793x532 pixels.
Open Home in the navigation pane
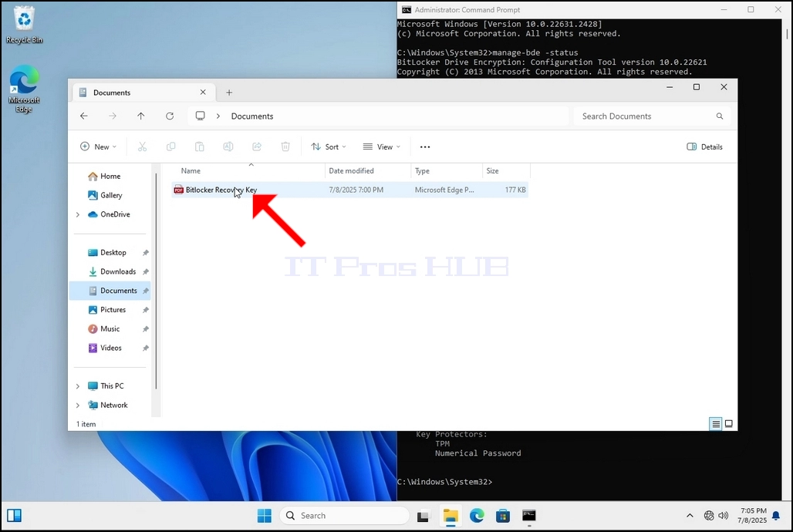pyautogui.click(x=104, y=176)
